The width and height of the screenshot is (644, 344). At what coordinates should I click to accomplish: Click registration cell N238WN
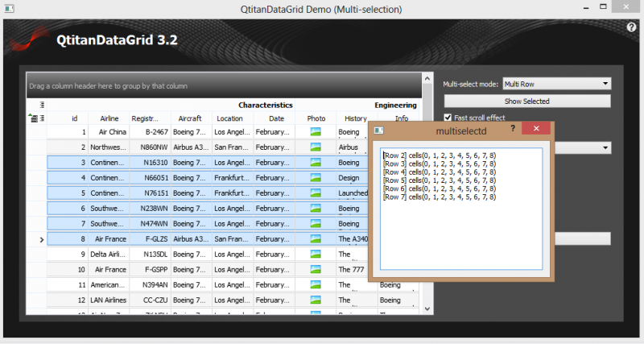pyautogui.click(x=151, y=209)
